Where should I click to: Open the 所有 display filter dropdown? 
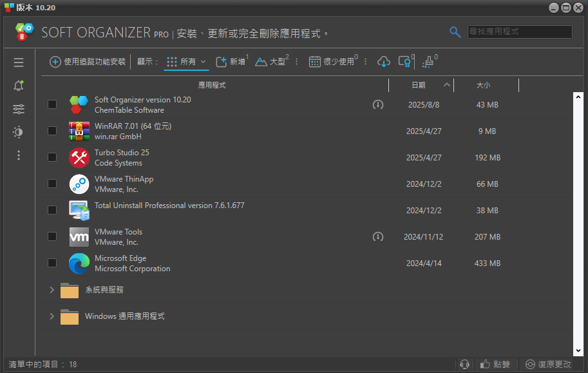pyautogui.click(x=186, y=62)
